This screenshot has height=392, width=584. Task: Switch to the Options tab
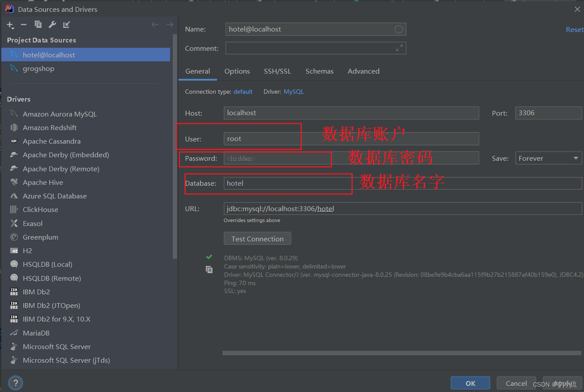tap(237, 71)
